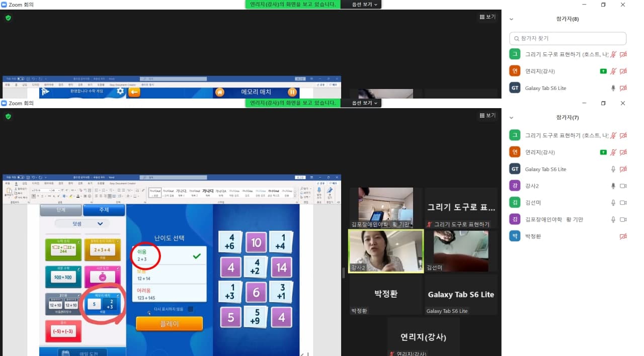Toggle 박정환 crossed-out camera icon
The width and height of the screenshot is (644, 356).
point(623,236)
